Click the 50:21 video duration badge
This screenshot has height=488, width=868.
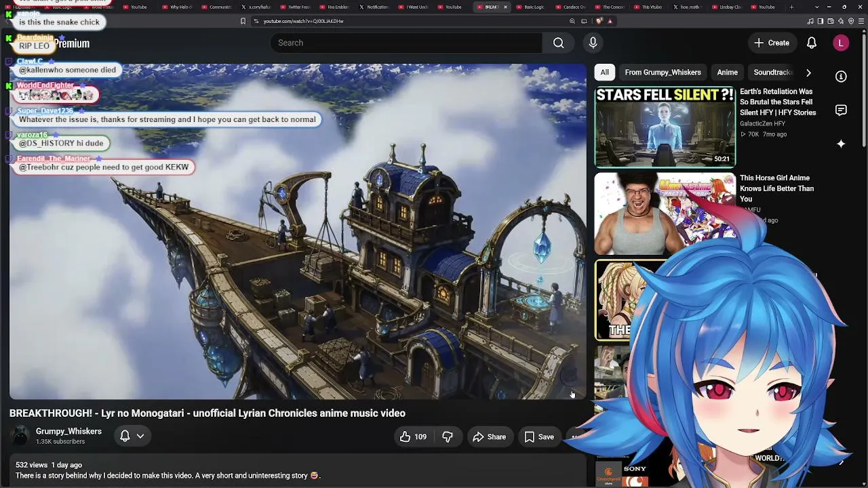point(722,159)
